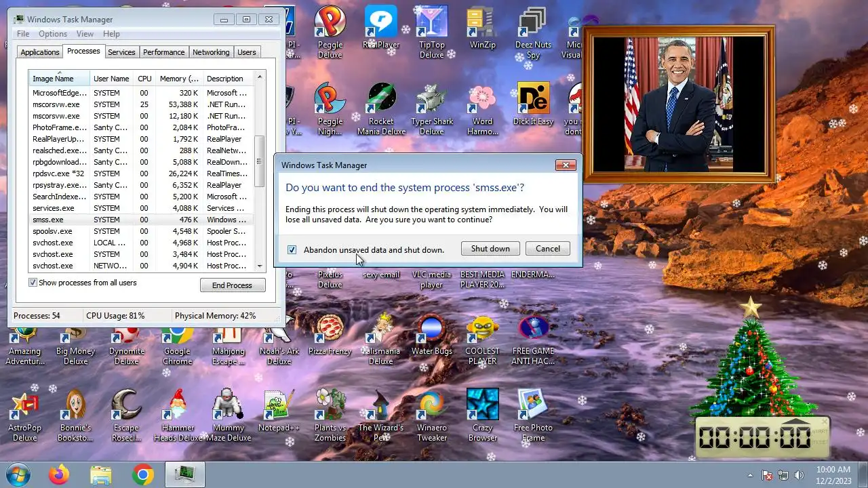Launch Notepad++ desktop shortcut
Viewport: 868px width, 488px height.
(x=279, y=411)
